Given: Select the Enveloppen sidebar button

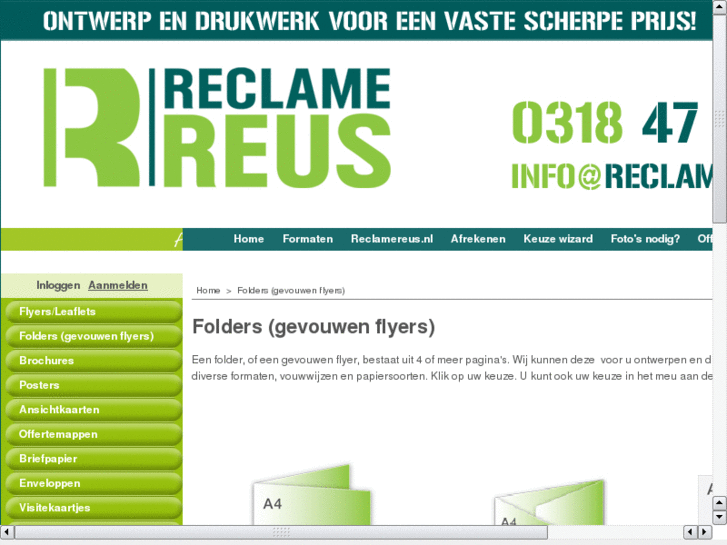Looking at the screenshot, I should pos(94,484).
